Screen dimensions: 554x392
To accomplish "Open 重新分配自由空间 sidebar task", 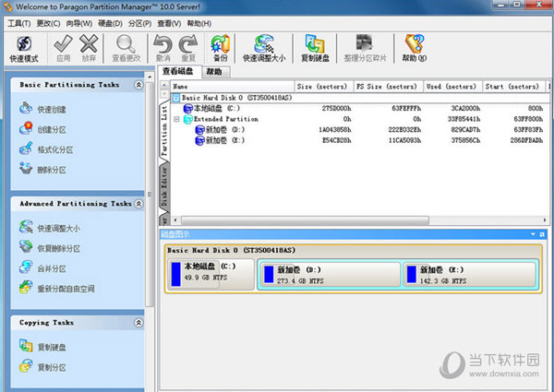I will (x=57, y=289).
